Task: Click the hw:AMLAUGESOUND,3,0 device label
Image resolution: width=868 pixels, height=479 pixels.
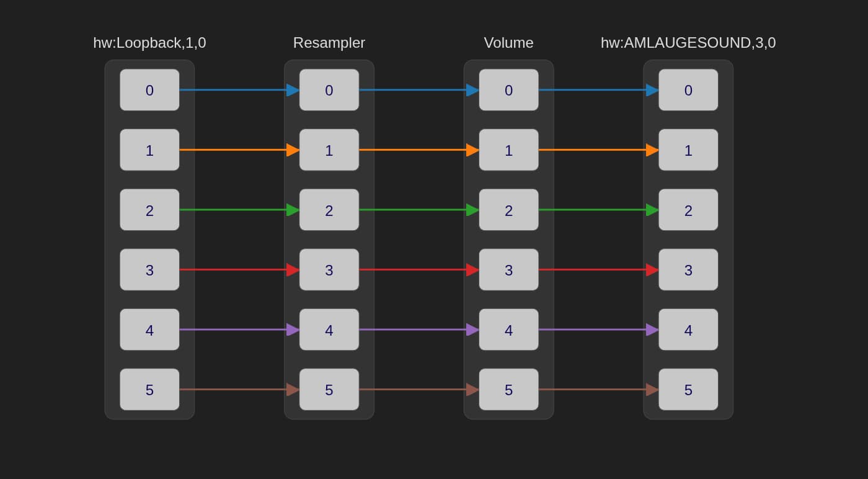Action: pos(688,43)
